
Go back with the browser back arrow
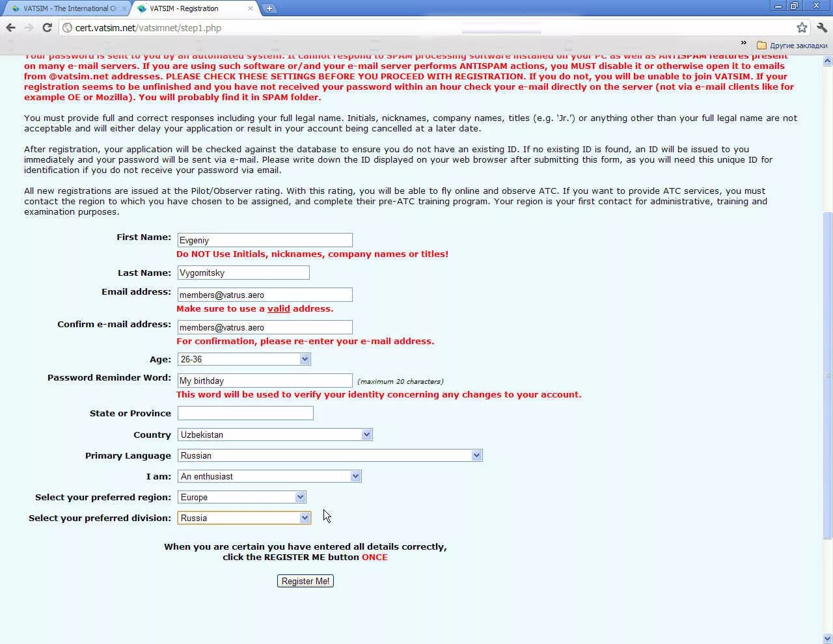(x=10, y=27)
